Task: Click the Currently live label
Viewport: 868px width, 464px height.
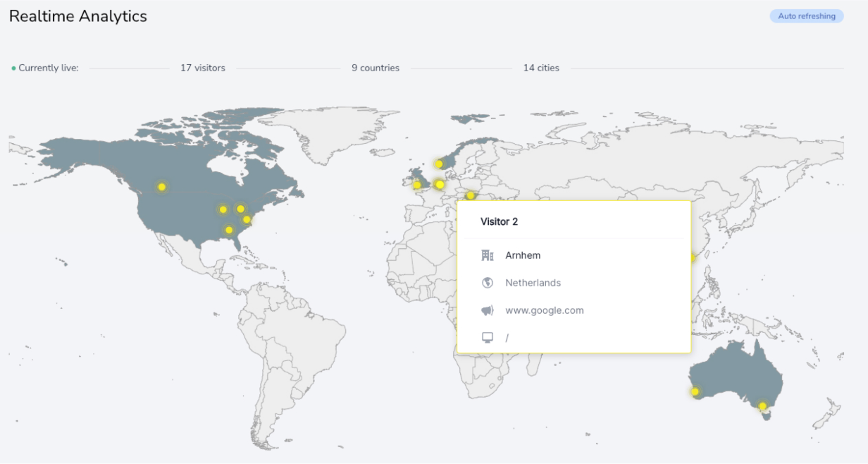Action: [49, 68]
